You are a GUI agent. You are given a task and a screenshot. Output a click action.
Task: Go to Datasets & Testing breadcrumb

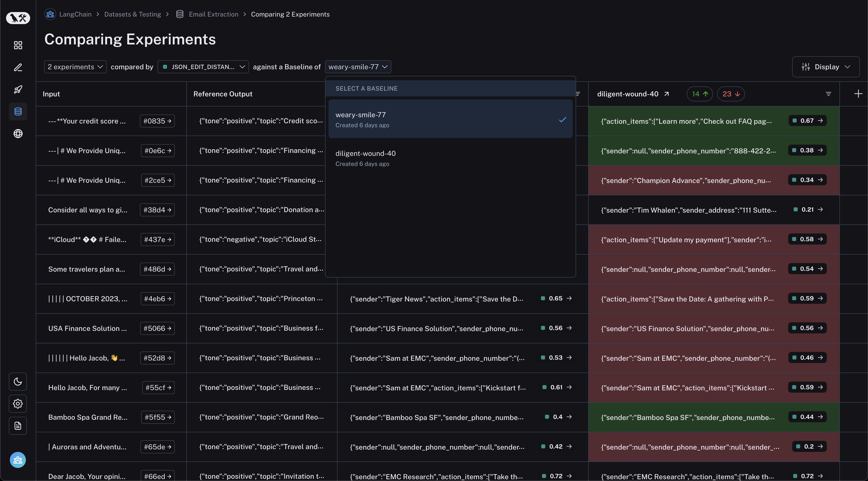point(132,14)
